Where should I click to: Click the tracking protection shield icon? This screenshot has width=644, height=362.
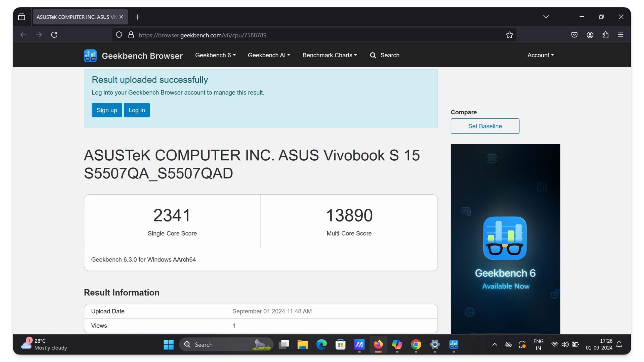tap(119, 35)
